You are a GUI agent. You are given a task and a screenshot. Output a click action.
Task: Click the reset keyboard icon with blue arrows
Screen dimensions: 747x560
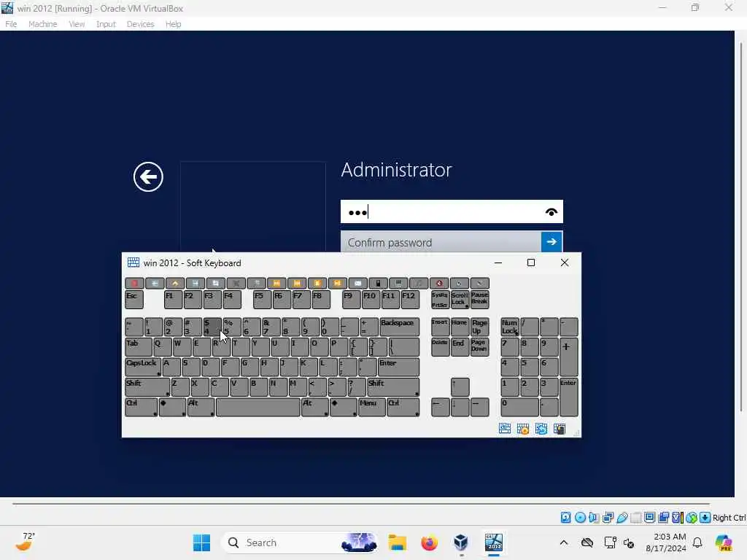(541, 429)
